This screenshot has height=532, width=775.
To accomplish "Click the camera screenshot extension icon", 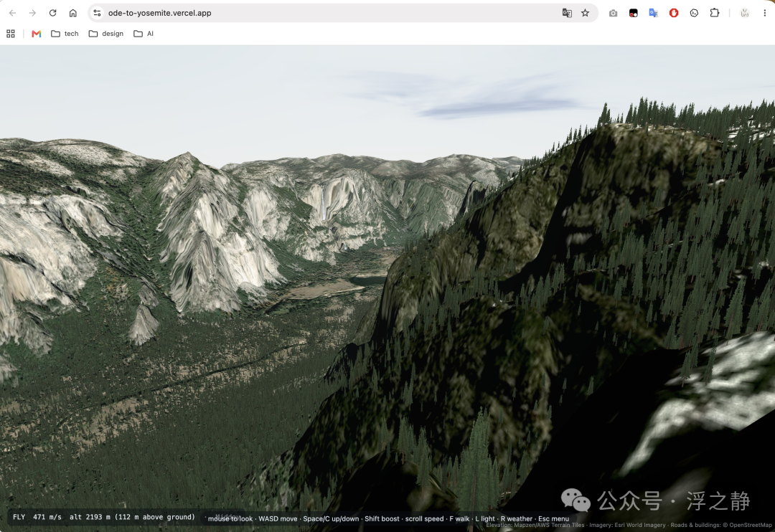I will [613, 14].
